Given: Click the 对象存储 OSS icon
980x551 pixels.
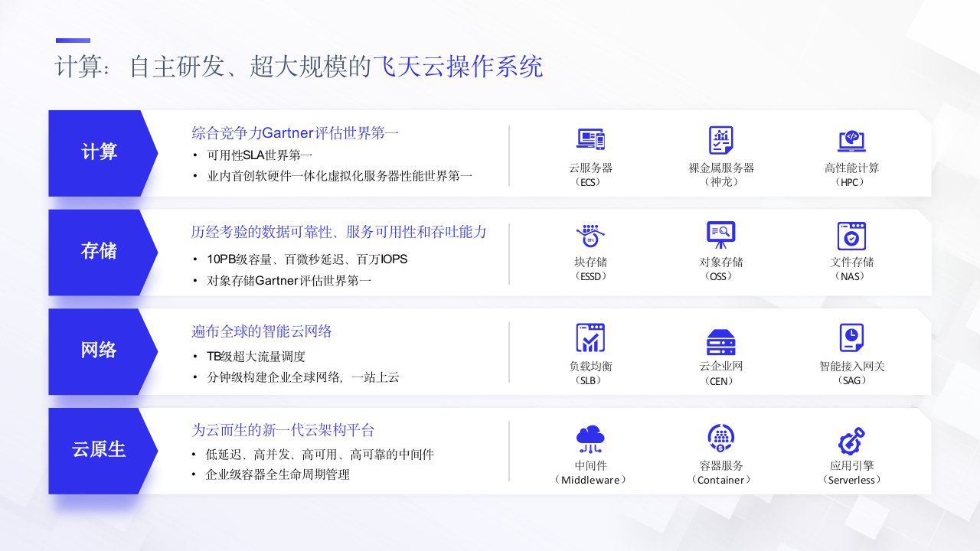Looking at the screenshot, I should click(720, 235).
